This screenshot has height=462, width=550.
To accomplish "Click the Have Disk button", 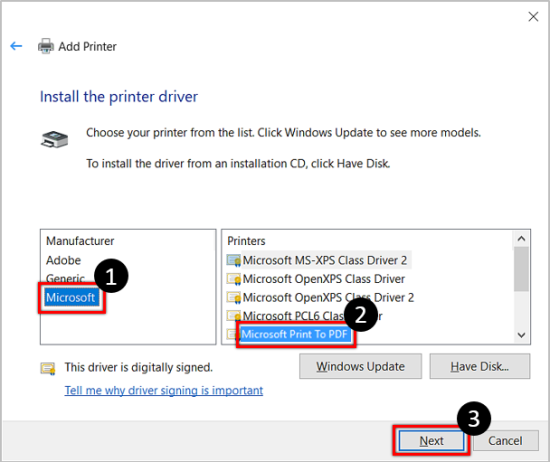I will (479, 366).
